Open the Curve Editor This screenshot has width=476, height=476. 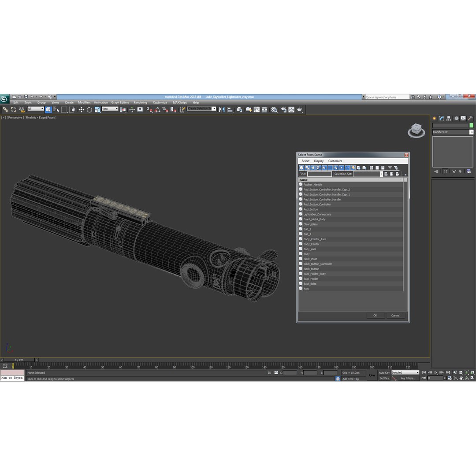click(x=257, y=110)
